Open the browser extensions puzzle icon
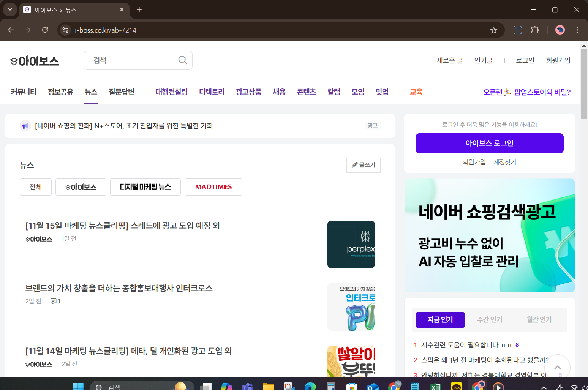The height and width of the screenshot is (390, 588). [x=535, y=30]
